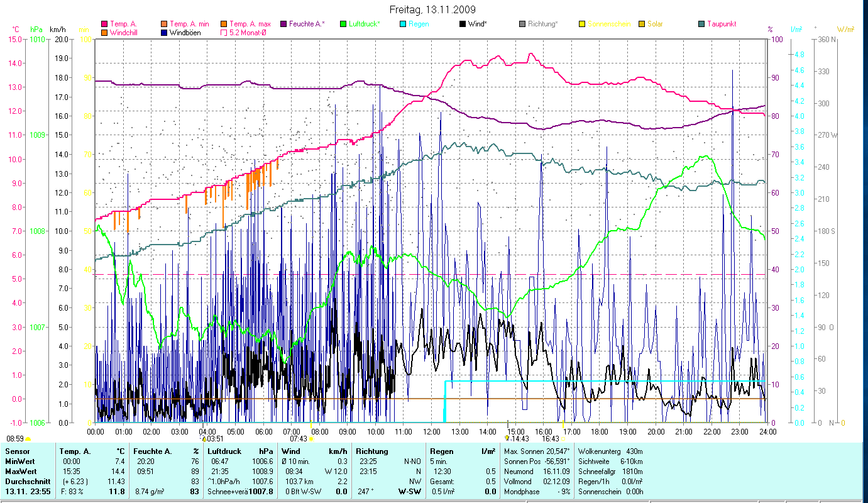
Task: Click the gray Richtung legend square
Action: click(x=522, y=24)
